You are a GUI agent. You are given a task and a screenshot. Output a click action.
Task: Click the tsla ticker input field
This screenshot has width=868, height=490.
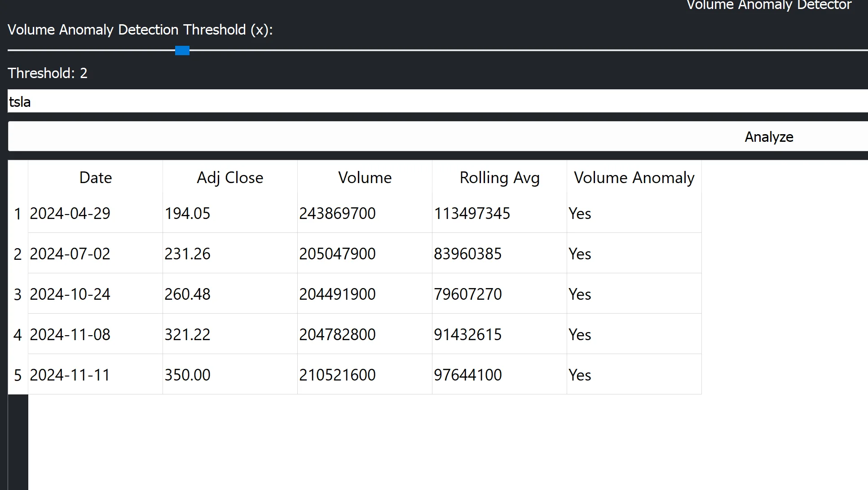tap(438, 101)
